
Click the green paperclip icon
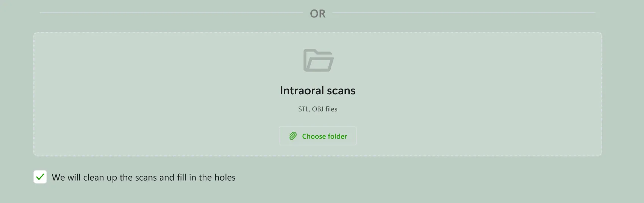[x=293, y=136]
